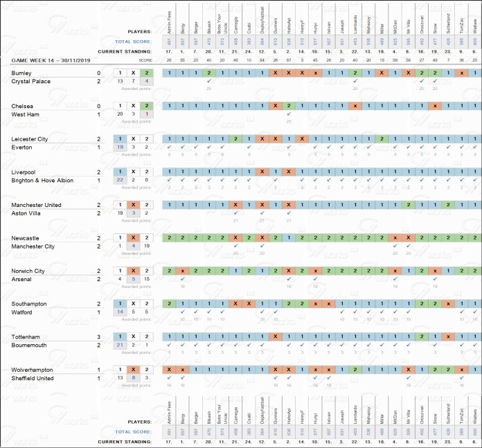
Task: Click the Gunners player name in top header
Action: point(276,22)
